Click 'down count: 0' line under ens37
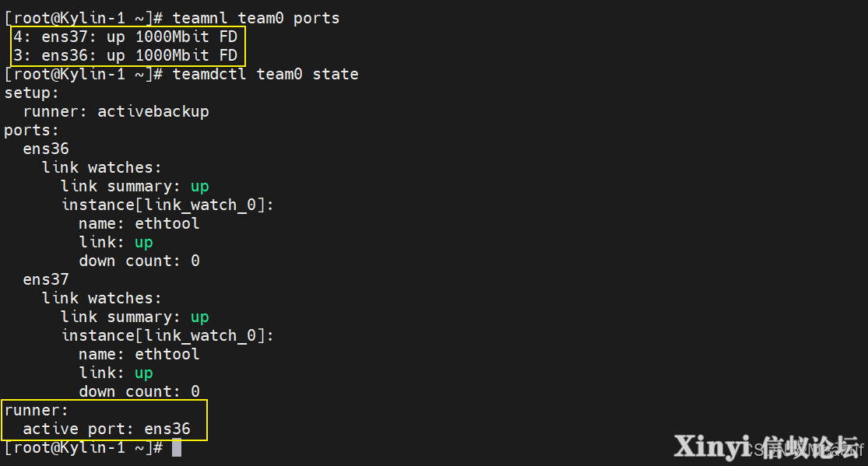The image size is (868, 466). [x=139, y=391]
